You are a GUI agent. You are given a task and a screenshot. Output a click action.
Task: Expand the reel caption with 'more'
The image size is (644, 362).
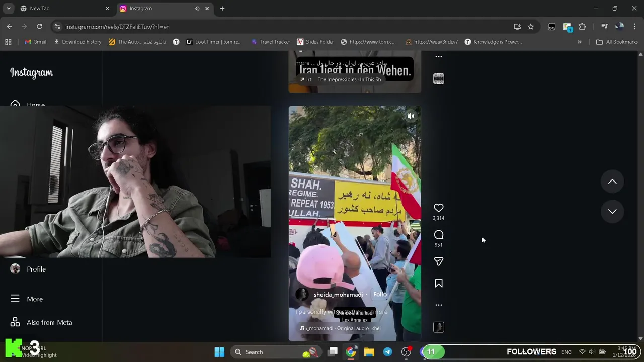pos(380,312)
